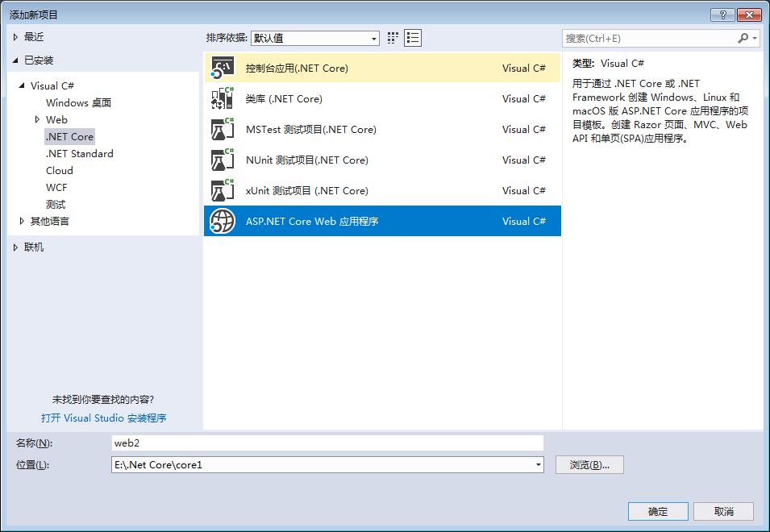Click the search magnifier icon
This screenshot has height=532, width=770.
[x=743, y=38]
